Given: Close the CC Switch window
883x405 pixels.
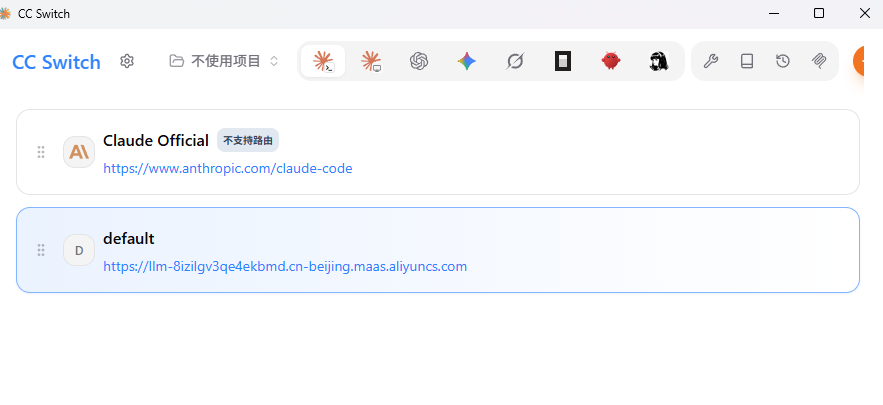Looking at the screenshot, I should click(864, 14).
